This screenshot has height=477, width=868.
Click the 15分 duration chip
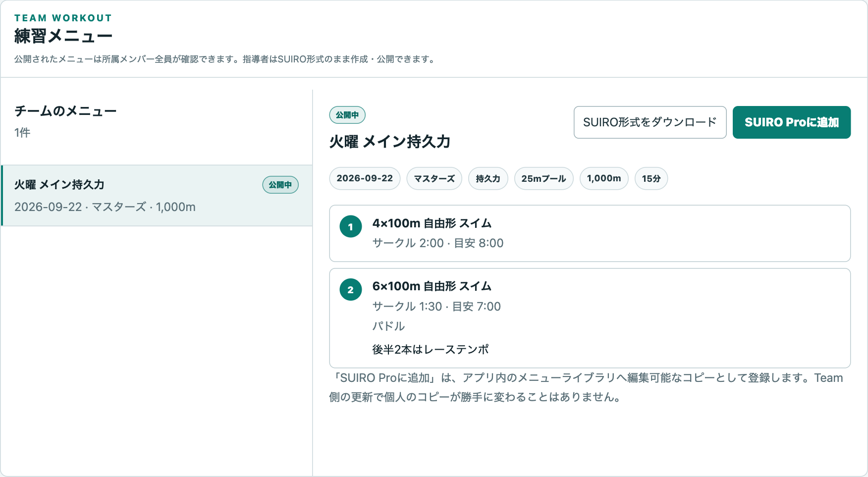click(x=651, y=178)
